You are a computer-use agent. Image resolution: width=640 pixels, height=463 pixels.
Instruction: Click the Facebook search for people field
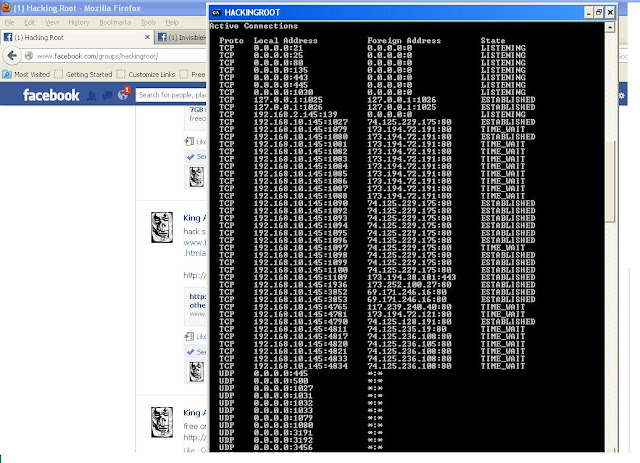(x=171, y=95)
